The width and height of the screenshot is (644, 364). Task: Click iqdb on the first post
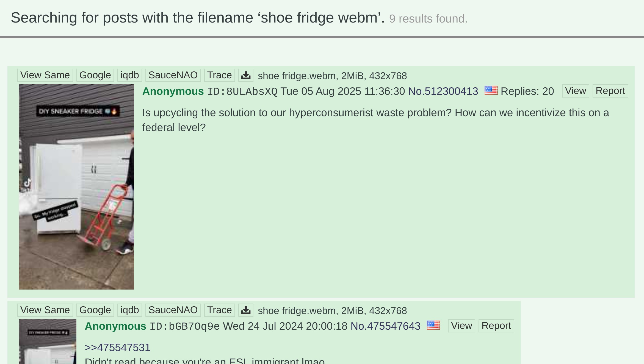tap(129, 75)
